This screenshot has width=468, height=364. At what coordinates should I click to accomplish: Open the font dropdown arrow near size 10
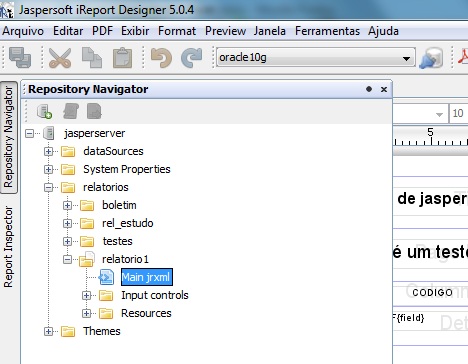(x=439, y=114)
